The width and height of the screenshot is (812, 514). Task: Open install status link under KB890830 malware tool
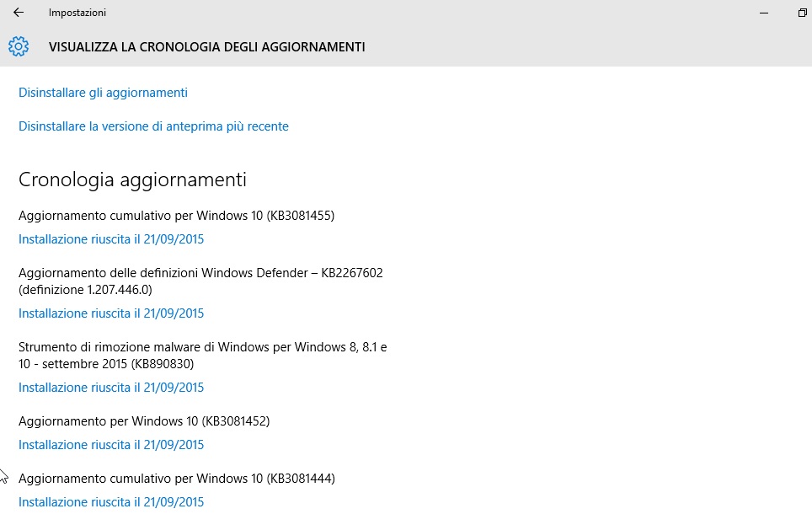[111, 388]
